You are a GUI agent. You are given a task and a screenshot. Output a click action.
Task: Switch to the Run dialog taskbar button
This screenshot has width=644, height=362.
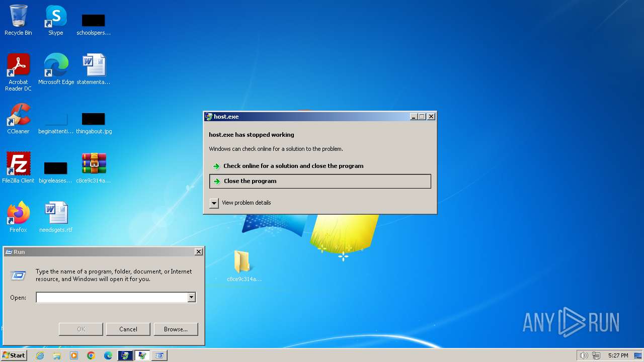pyautogui.click(x=159, y=355)
